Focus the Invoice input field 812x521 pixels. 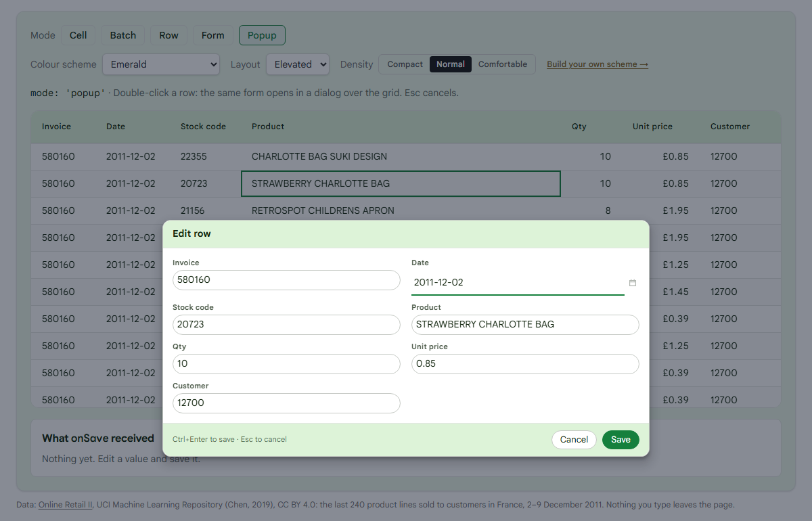click(x=286, y=280)
